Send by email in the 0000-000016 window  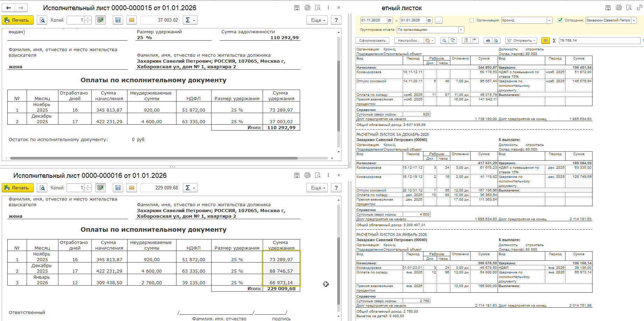tap(132, 188)
